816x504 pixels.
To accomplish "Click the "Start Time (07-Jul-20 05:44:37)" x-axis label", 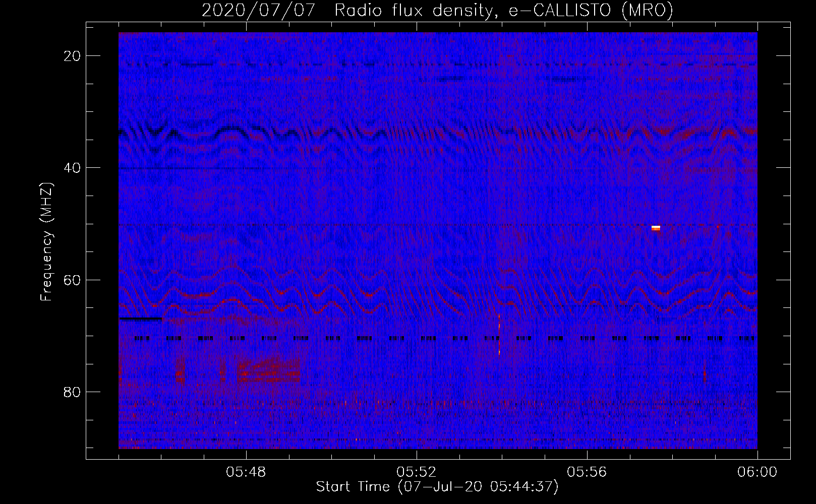I will tap(437, 487).
